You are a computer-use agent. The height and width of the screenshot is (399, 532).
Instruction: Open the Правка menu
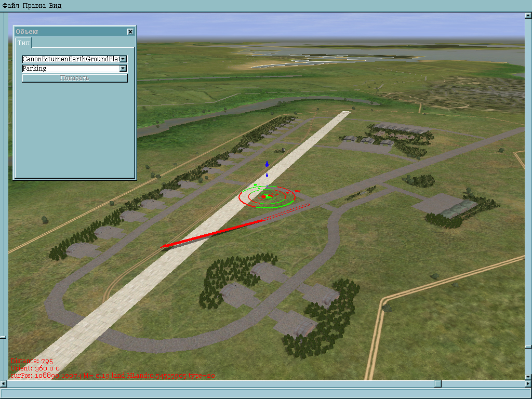[34, 5]
